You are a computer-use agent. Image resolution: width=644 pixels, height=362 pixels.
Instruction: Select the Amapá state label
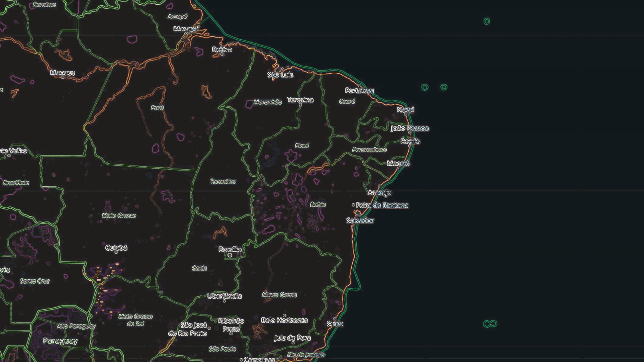click(x=177, y=16)
